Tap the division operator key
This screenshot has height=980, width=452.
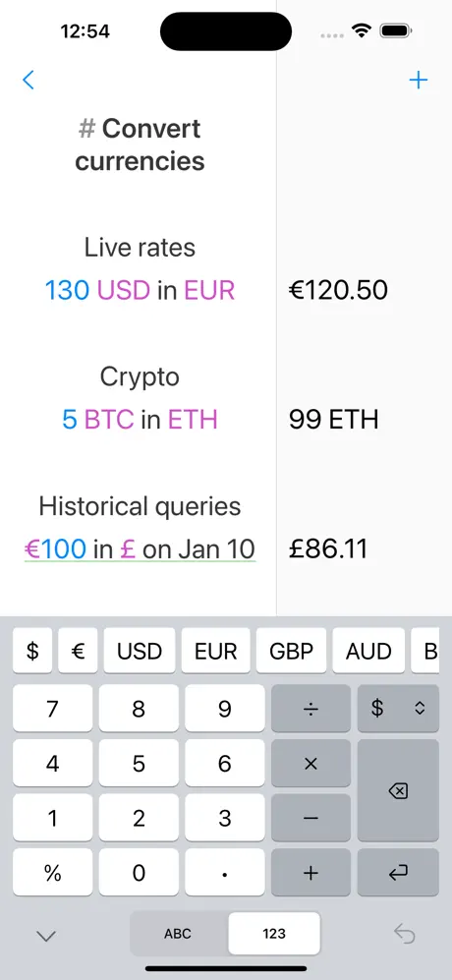(311, 709)
